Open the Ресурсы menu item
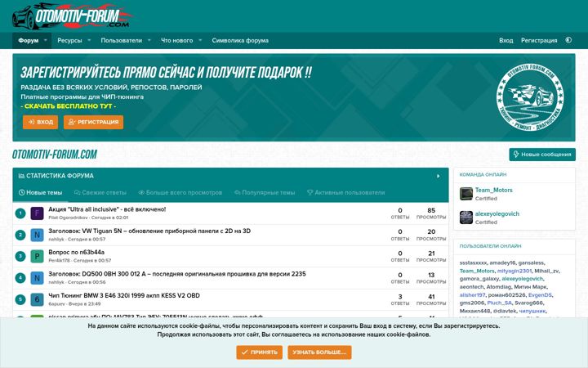This screenshot has height=368, width=588. pyautogui.click(x=69, y=41)
